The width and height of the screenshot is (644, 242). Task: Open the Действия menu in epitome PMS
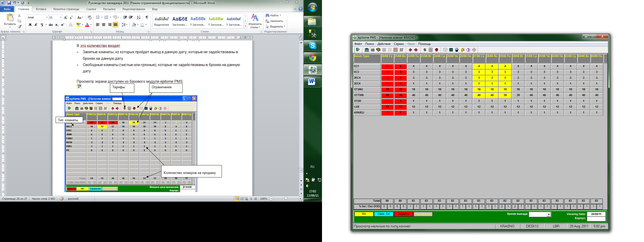coord(384,44)
